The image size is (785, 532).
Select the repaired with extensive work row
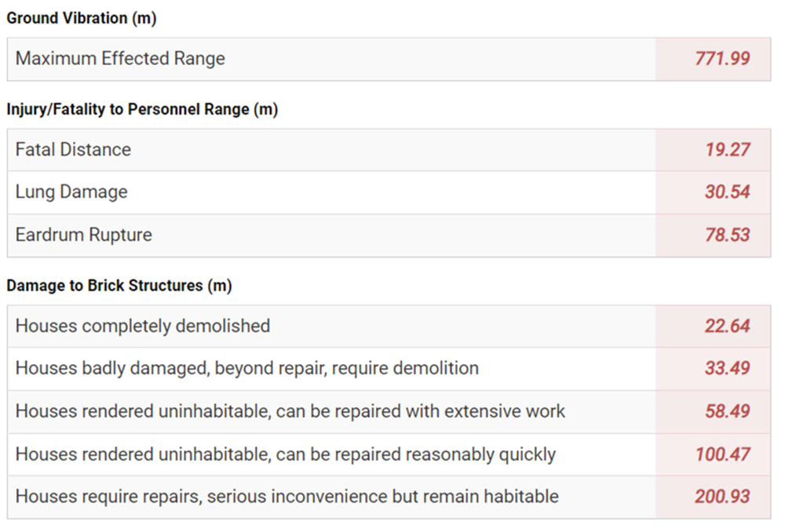[290, 411]
